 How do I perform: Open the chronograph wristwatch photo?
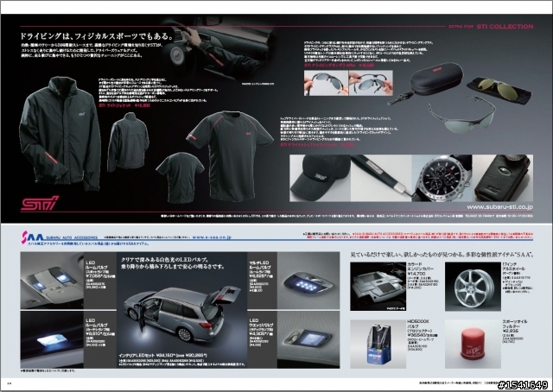pyautogui.click(x=442, y=178)
